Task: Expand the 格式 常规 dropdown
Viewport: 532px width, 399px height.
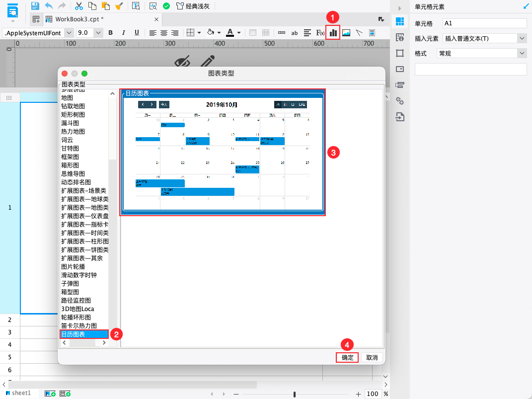Action: click(x=522, y=53)
